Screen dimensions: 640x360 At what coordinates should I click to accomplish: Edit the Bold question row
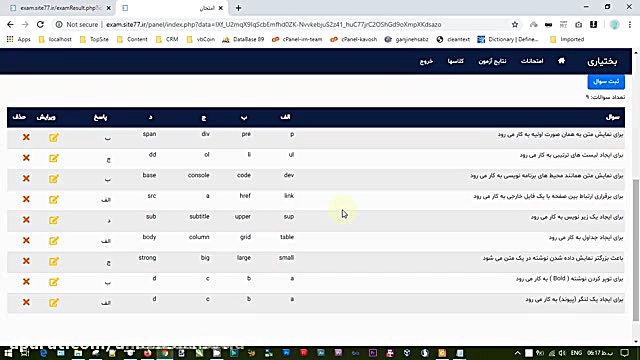[53, 282]
